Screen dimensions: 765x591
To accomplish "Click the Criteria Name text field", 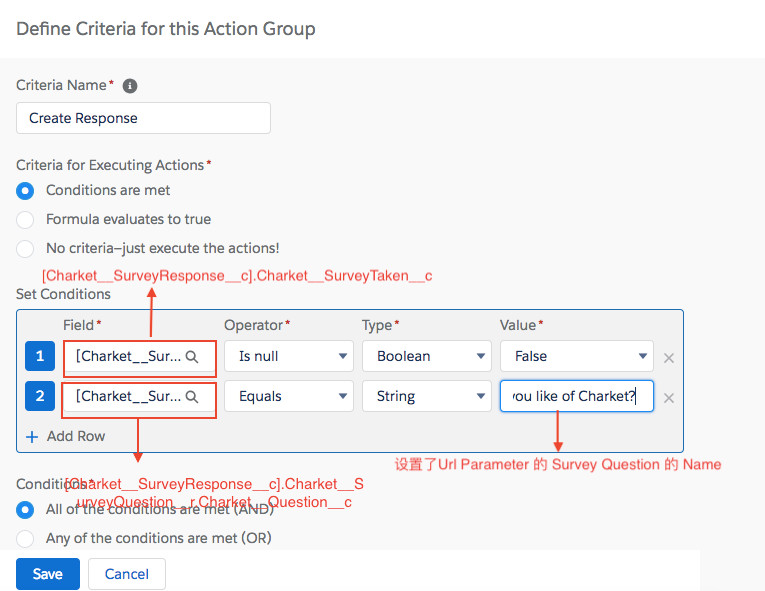I will (143, 118).
